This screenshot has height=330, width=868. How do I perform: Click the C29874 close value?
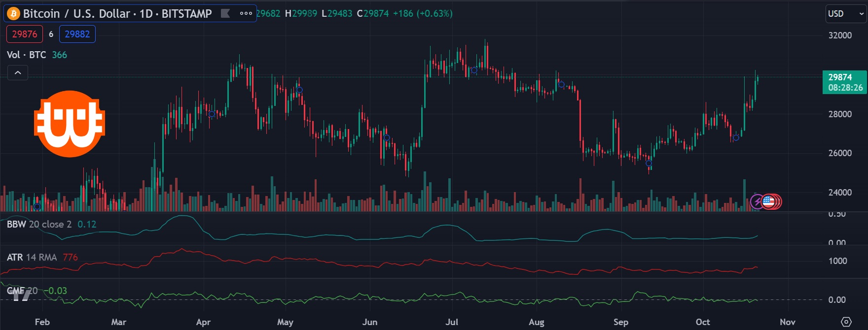click(x=373, y=13)
